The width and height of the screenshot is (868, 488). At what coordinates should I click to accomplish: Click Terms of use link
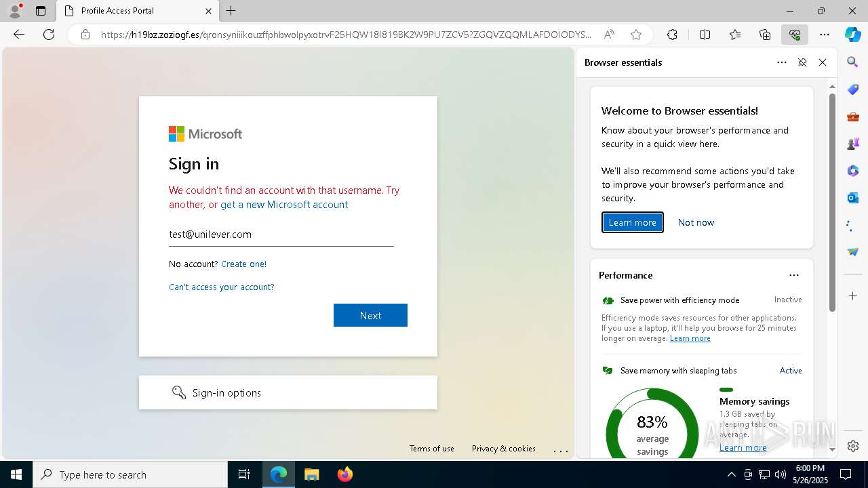(432, 449)
